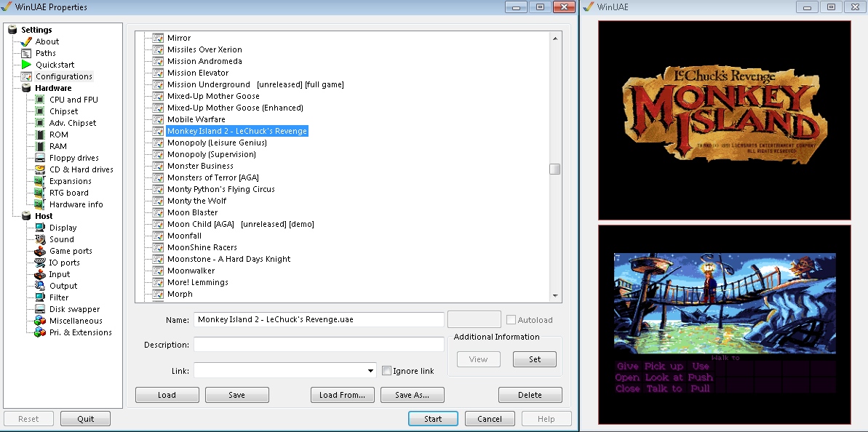The width and height of the screenshot is (868, 432).
Task: Click the list scrollbar up arrow
Action: click(554, 38)
